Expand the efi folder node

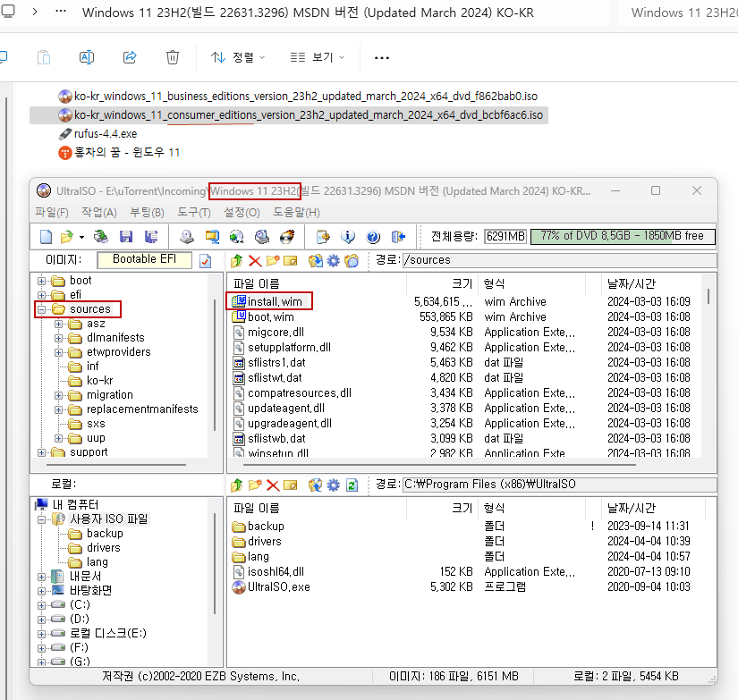point(42,295)
